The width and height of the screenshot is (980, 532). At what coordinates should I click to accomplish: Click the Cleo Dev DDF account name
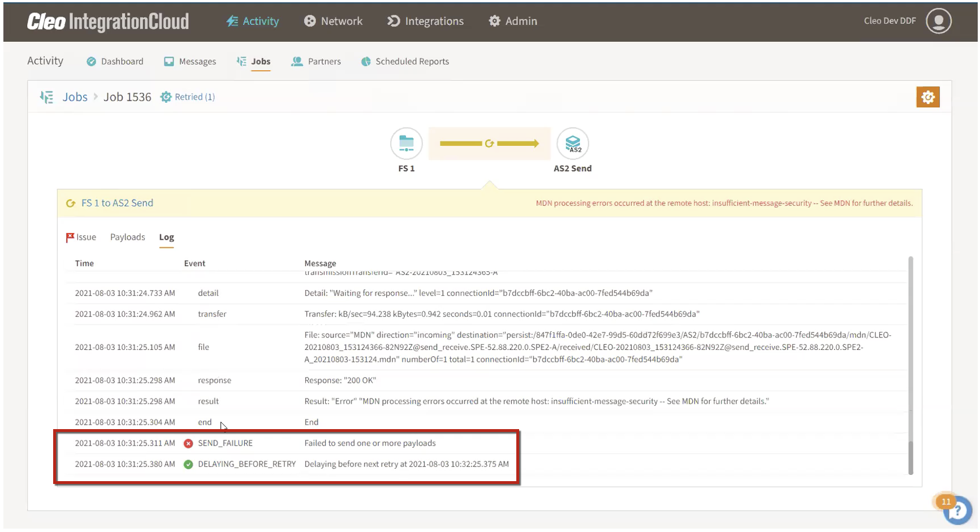[x=890, y=21]
